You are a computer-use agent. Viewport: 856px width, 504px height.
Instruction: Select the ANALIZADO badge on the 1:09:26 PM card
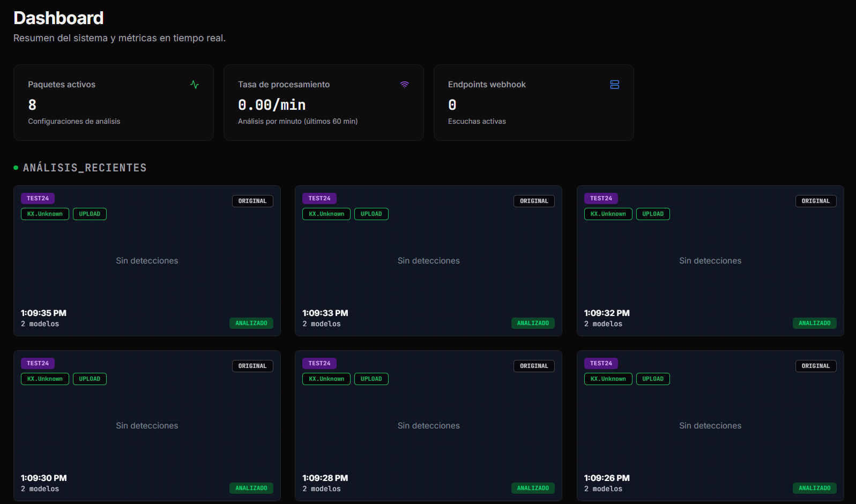click(815, 488)
